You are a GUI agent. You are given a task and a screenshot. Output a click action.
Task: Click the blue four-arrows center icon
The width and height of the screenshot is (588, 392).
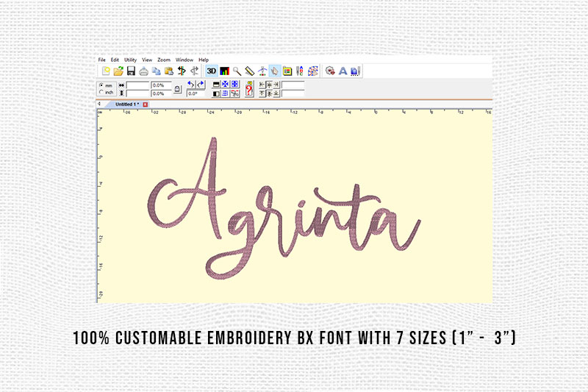[x=226, y=85]
